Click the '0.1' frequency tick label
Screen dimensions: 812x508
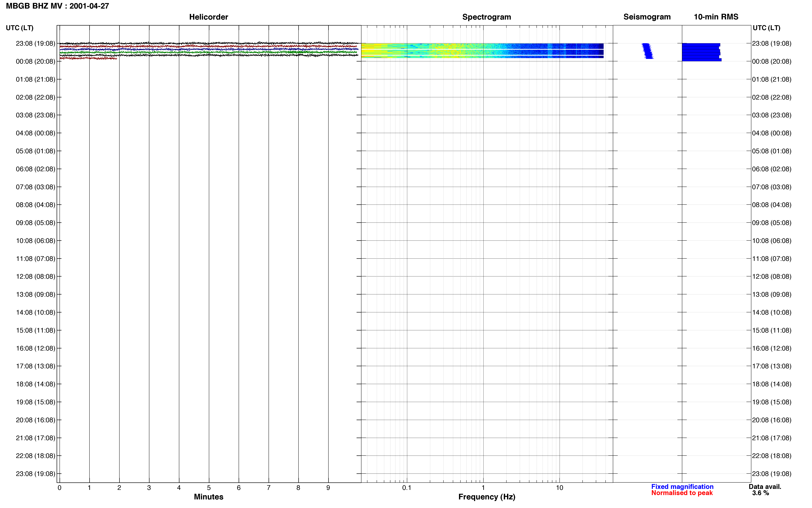(407, 488)
